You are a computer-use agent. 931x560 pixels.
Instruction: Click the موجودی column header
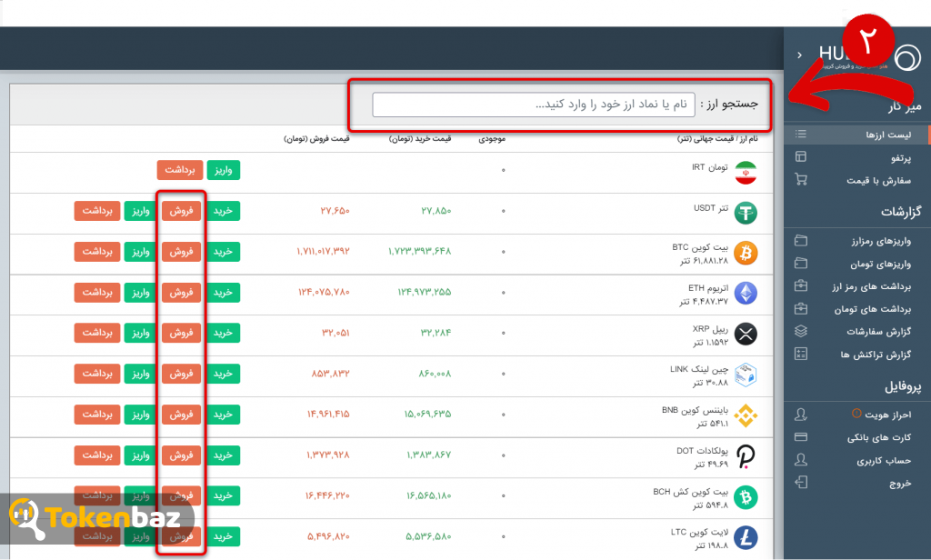(x=492, y=138)
